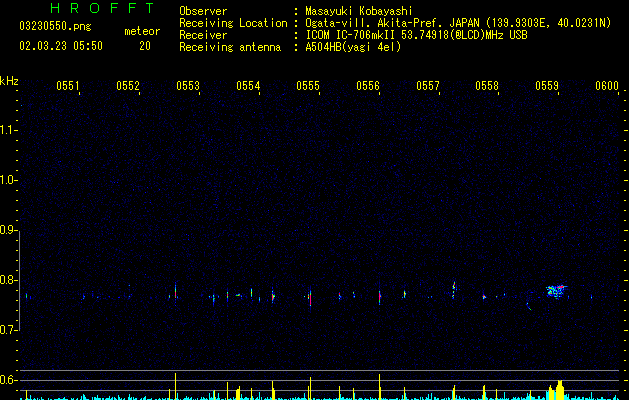The height and width of the screenshot is (400, 629).
Task: Click the 0554 time marker
Action: click(248, 86)
